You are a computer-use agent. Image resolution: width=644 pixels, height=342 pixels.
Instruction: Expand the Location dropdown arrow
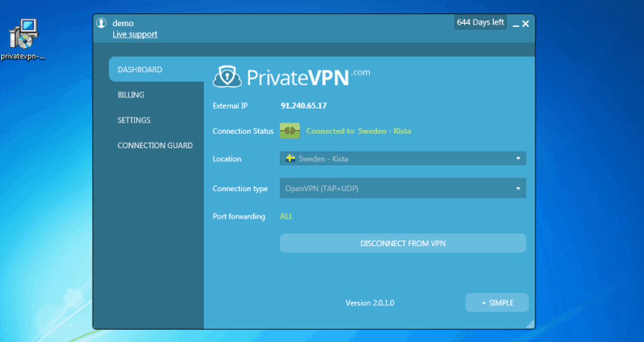point(518,158)
